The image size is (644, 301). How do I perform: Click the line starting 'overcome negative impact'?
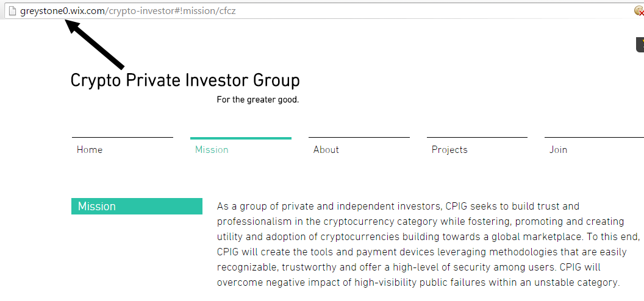tap(418, 282)
